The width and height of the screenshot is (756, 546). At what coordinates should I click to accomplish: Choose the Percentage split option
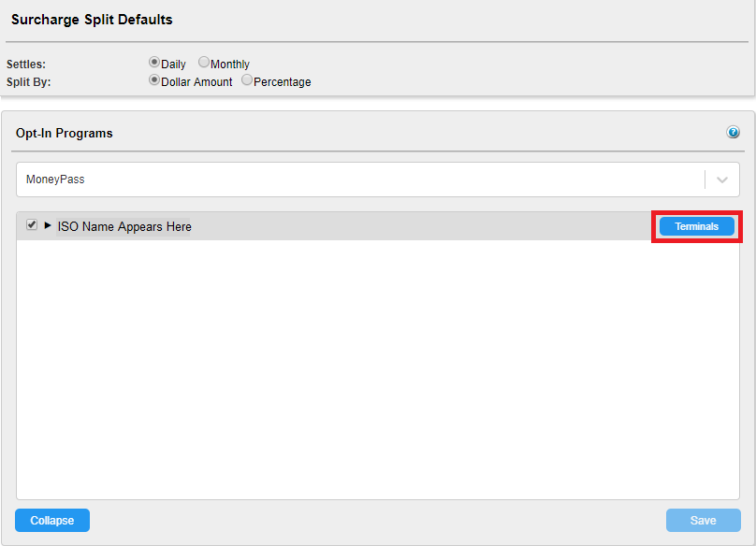(x=247, y=80)
